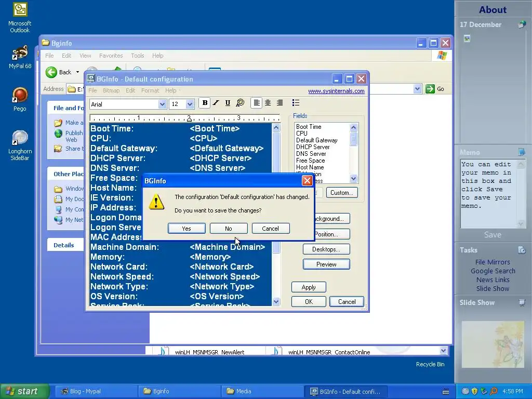Open BGInfo Help menu

pyautogui.click(x=170, y=90)
